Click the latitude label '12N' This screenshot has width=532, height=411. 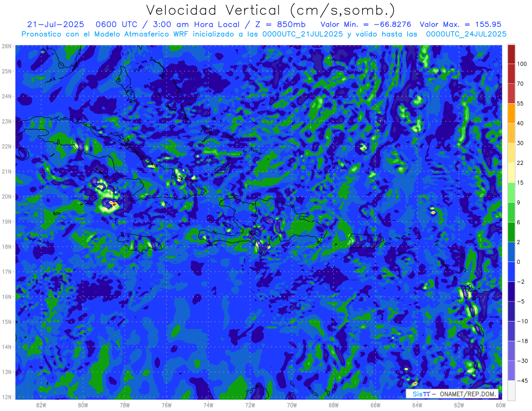coord(7,397)
